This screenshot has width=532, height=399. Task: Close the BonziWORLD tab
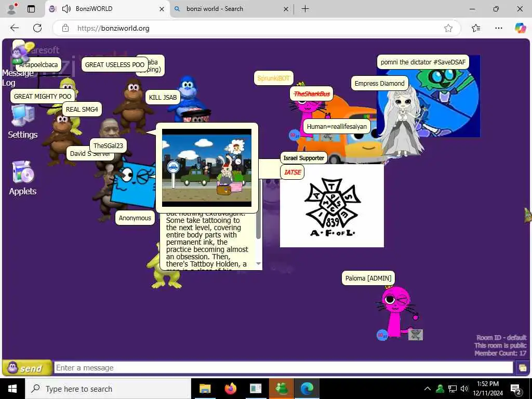pyautogui.click(x=162, y=9)
